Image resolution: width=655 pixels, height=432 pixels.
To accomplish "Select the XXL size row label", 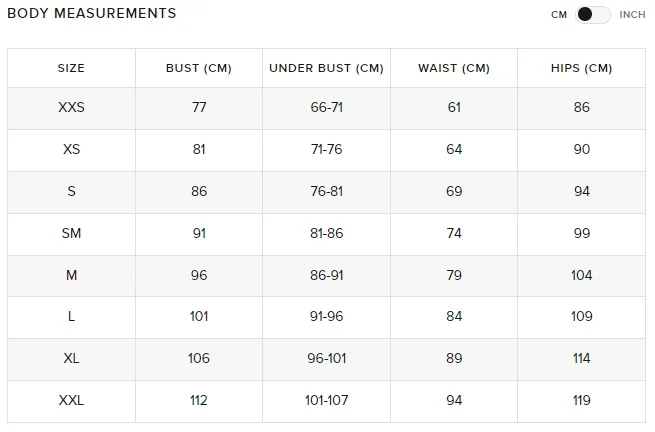I will (71, 400).
